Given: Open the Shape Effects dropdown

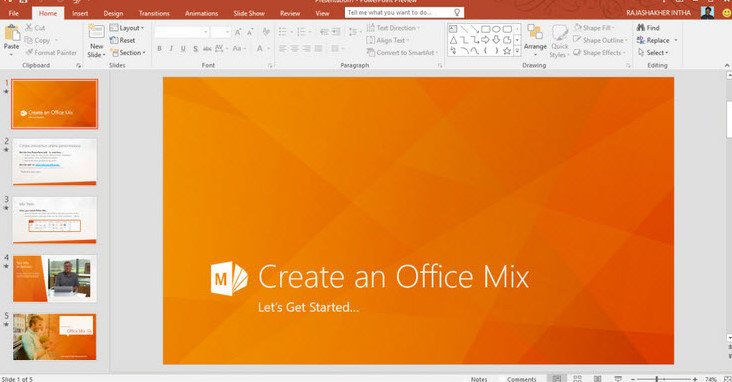Looking at the screenshot, I should pos(600,53).
